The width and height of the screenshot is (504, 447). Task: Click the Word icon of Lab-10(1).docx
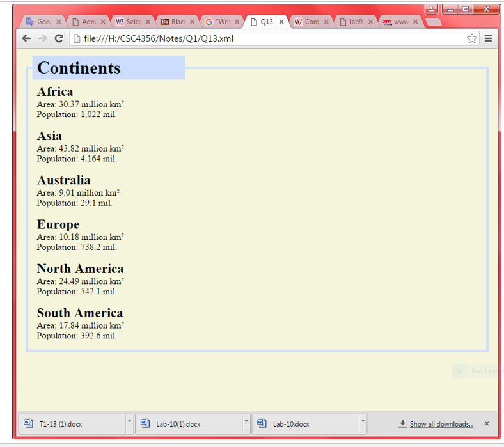point(145,423)
